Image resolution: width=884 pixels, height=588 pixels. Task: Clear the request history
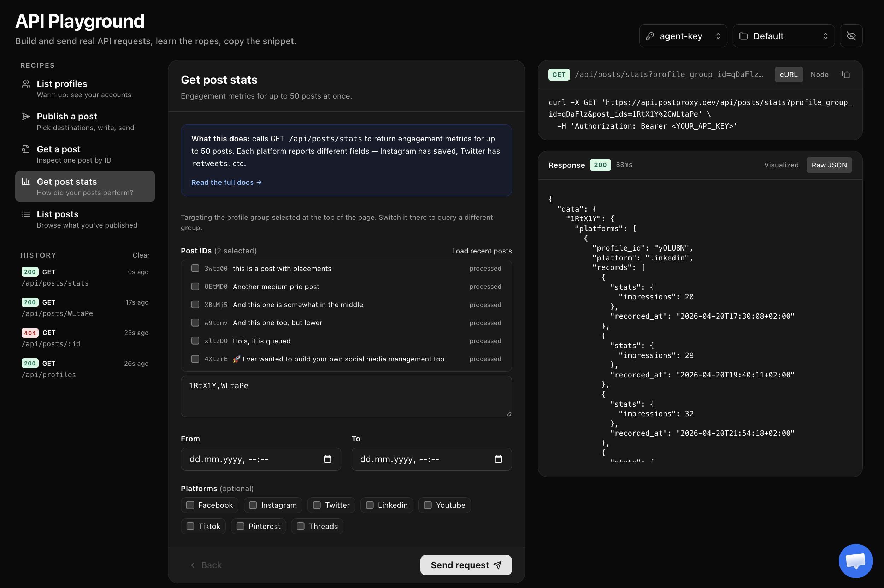point(141,255)
